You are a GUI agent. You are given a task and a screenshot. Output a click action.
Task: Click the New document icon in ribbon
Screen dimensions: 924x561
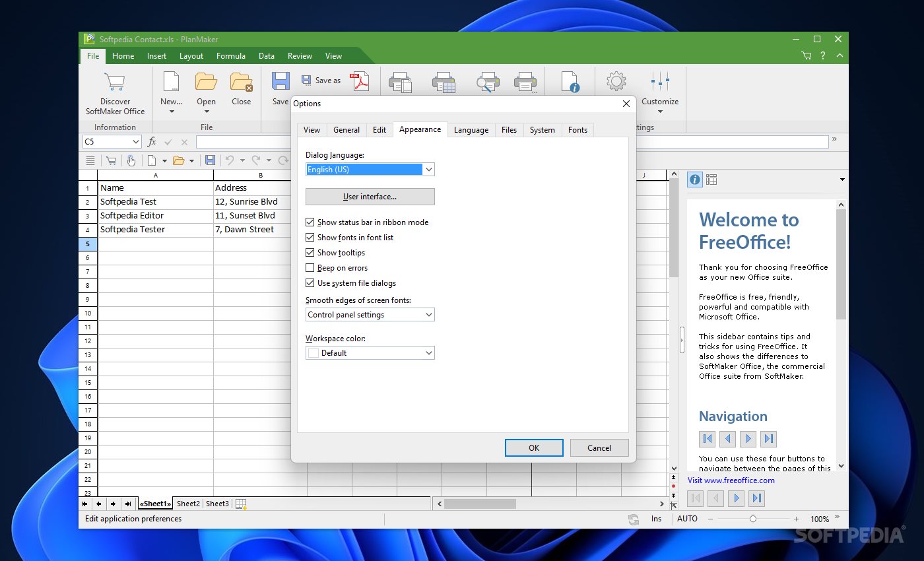click(x=171, y=82)
